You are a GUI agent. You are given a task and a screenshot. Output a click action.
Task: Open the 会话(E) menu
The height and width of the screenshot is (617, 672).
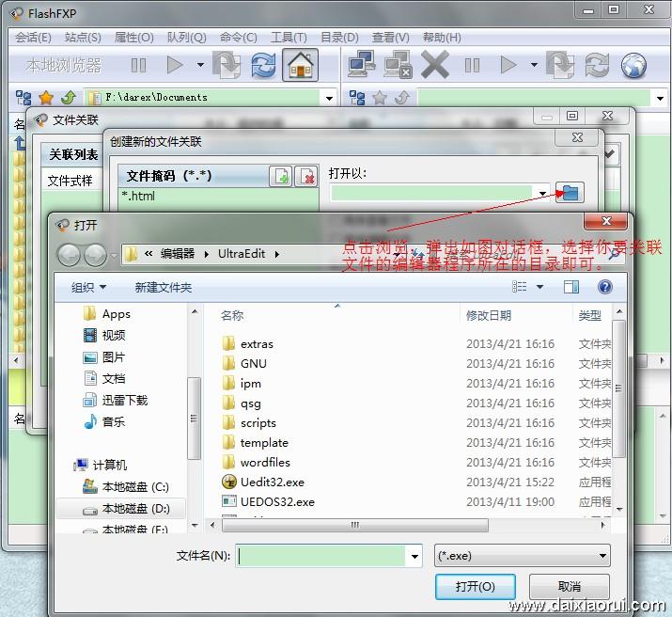pos(33,38)
